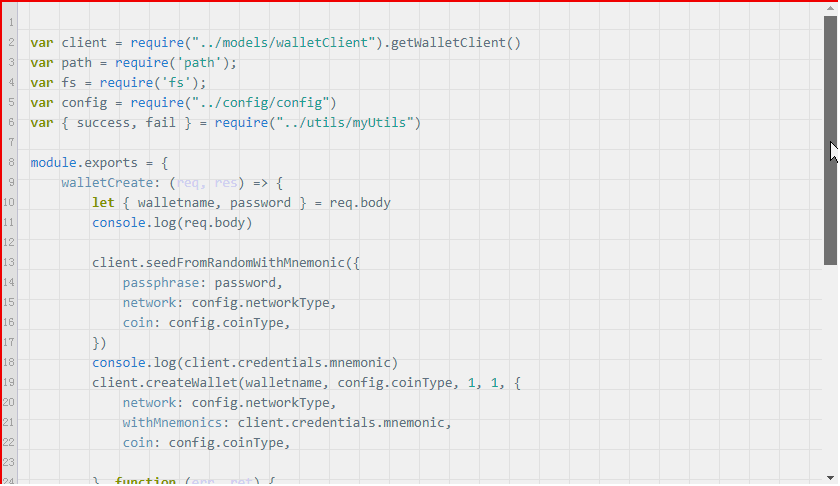Click 'config.coinType' on line 22

click(226, 443)
